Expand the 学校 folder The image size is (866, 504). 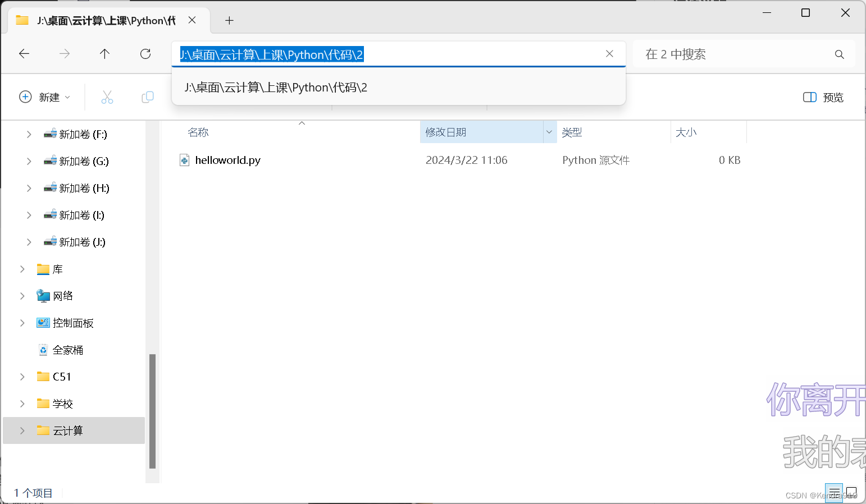click(22, 404)
